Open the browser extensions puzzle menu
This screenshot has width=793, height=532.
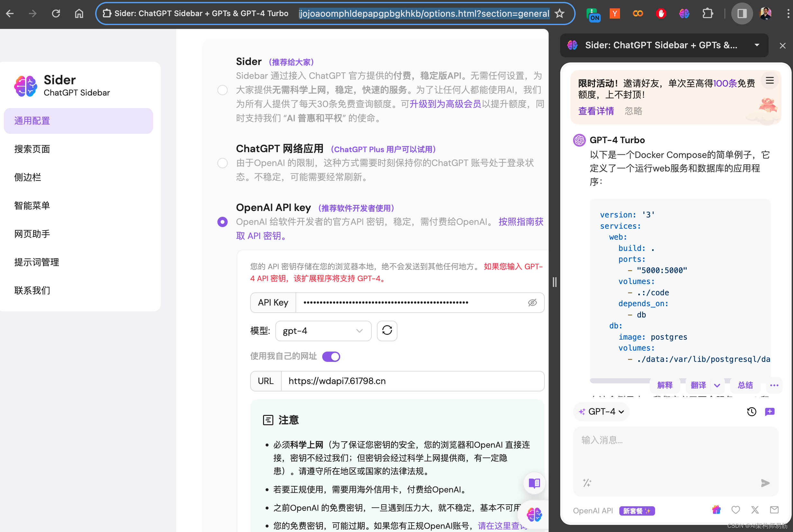tap(707, 14)
